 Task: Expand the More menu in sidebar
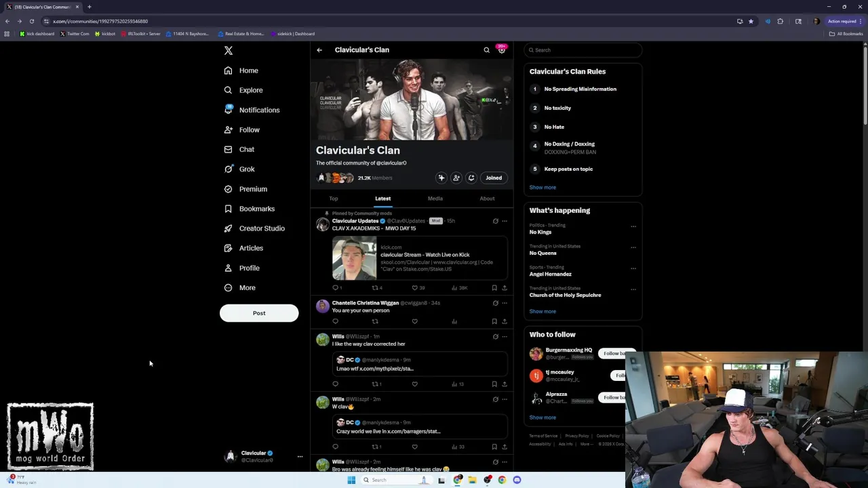[x=239, y=287]
